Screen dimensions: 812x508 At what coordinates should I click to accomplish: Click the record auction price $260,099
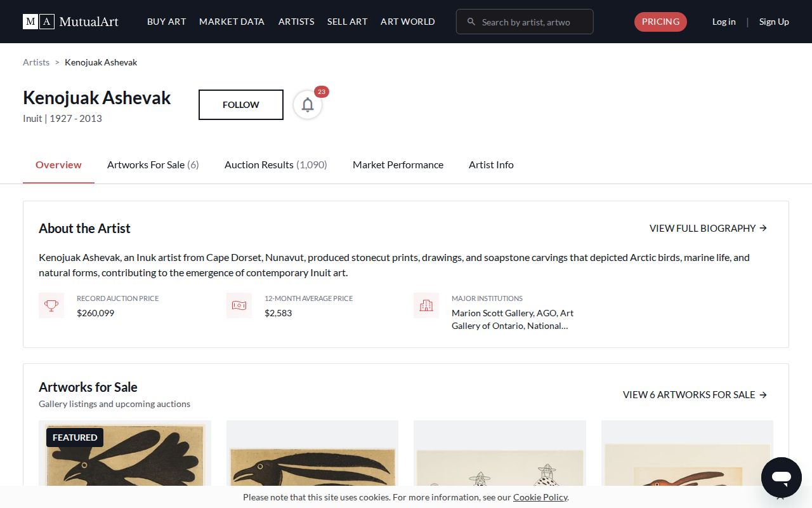point(95,313)
